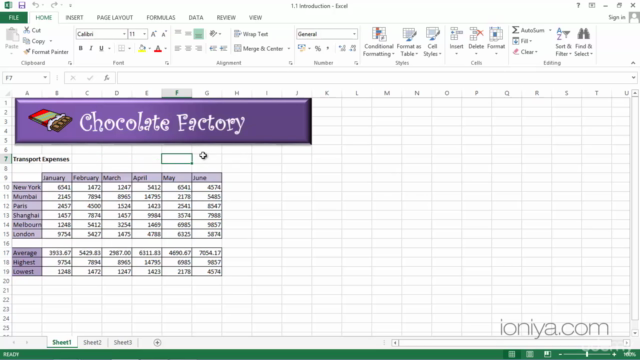This screenshot has height=360, width=640.
Task: Open Format as Table gallery
Action: tap(409, 42)
